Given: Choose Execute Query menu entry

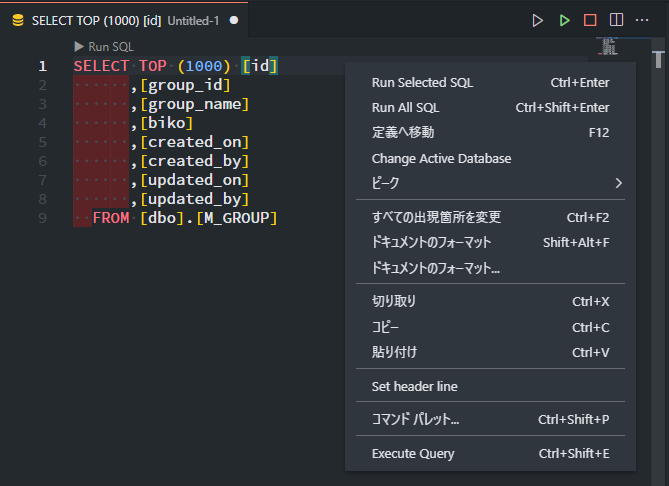Looking at the screenshot, I should click(x=490, y=454).
